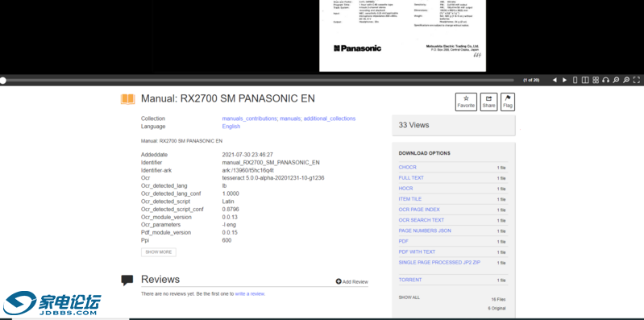The width and height of the screenshot is (644, 320).
Task: Switch to two-page view
Action: [585, 80]
